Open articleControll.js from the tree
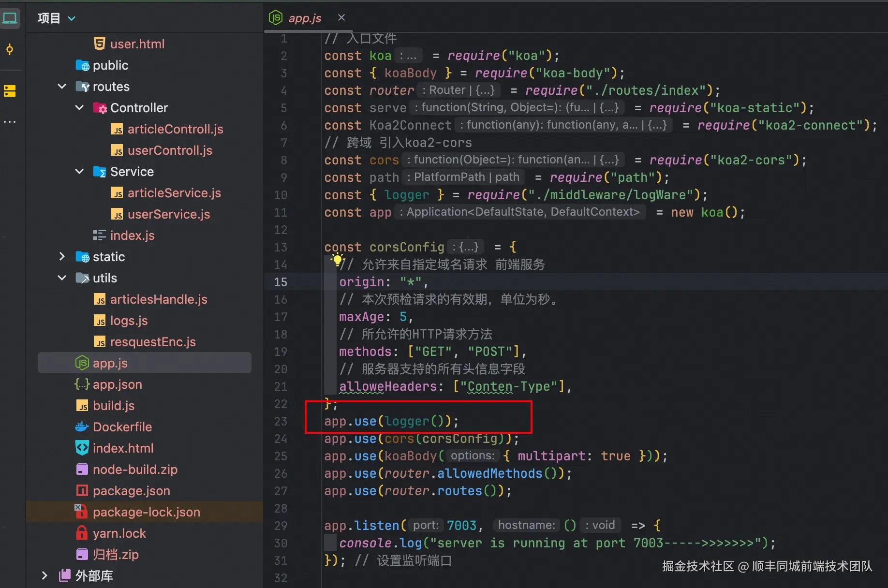 [x=175, y=129]
